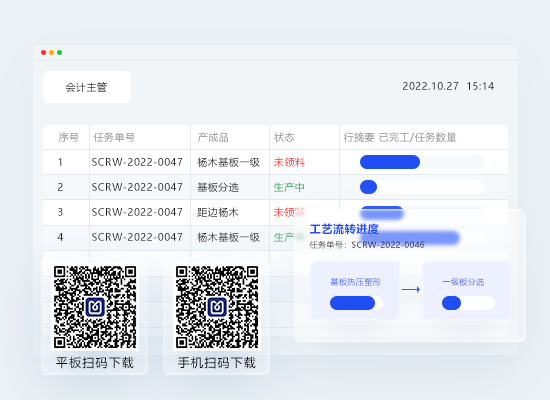Click the 状态 column header

point(284,137)
